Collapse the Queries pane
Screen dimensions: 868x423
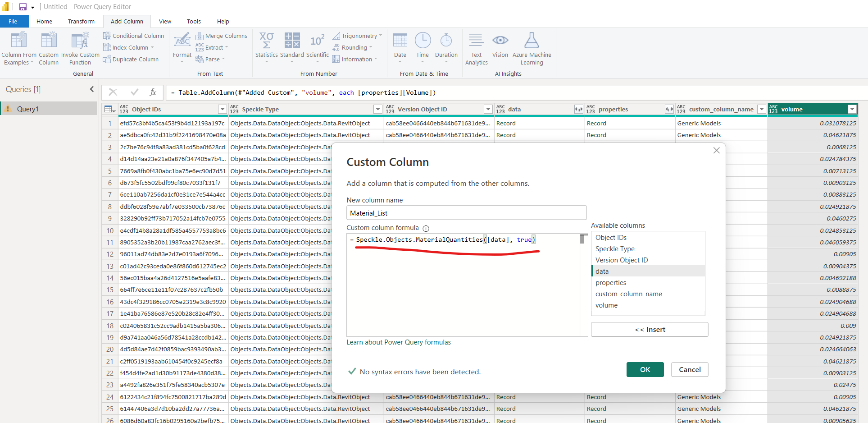(x=92, y=89)
